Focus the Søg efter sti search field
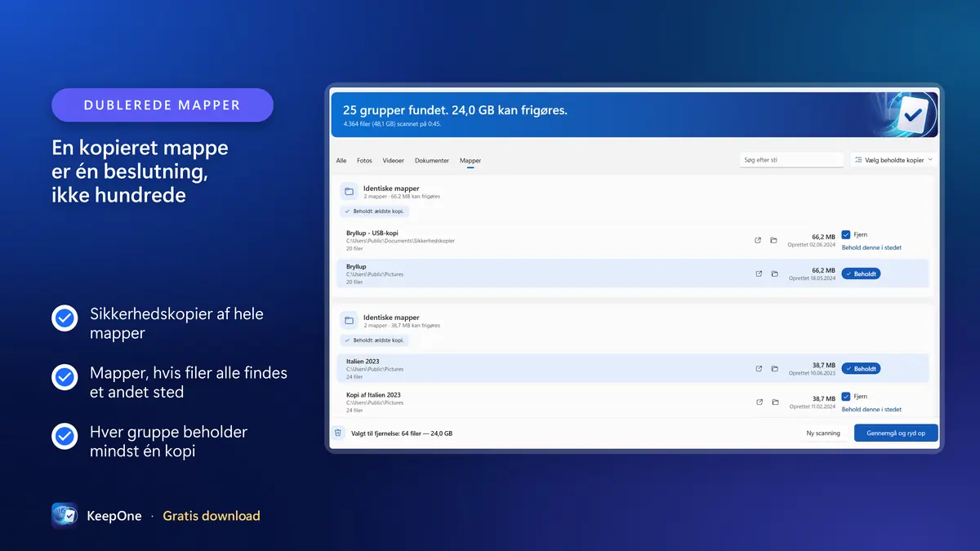This screenshot has height=551, width=980. pos(791,160)
